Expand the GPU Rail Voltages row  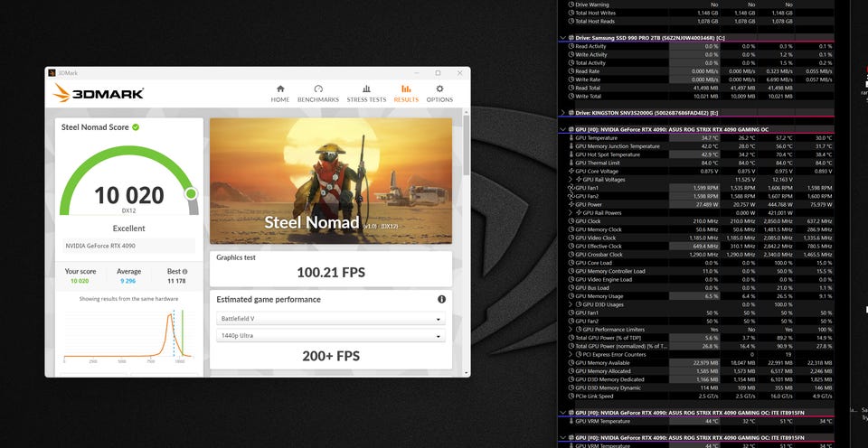(x=571, y=180)
